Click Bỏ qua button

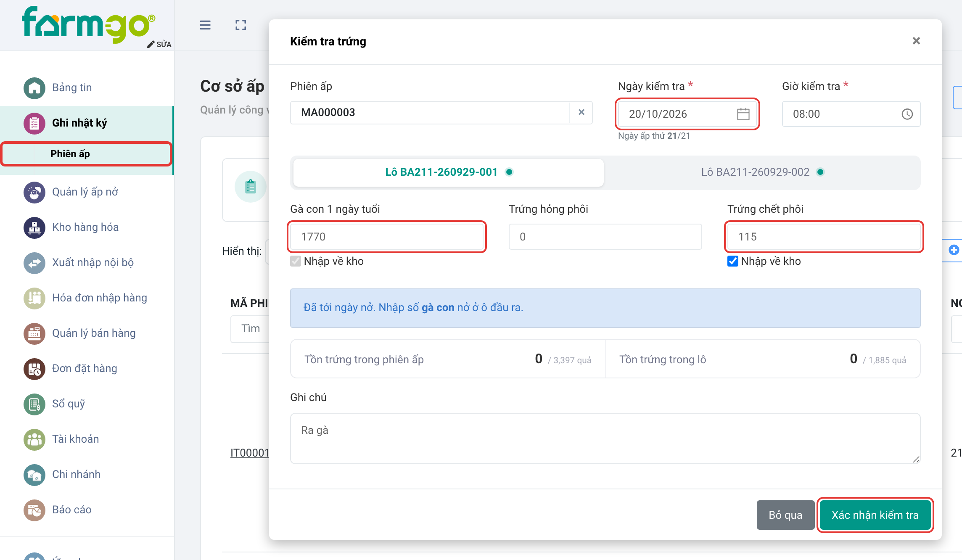click(x=785, y=515)
